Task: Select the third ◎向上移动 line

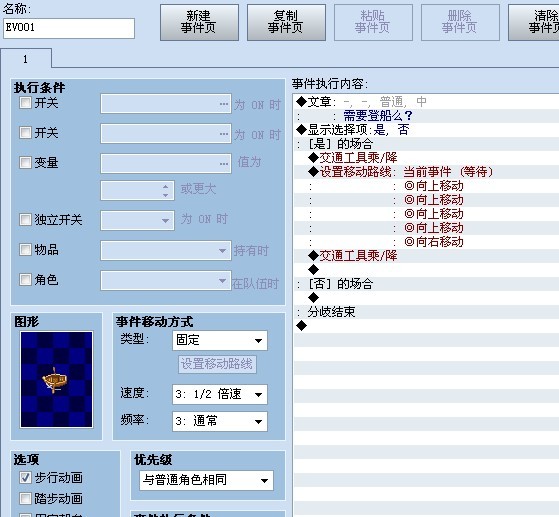Action: click(x=427, y=214)
